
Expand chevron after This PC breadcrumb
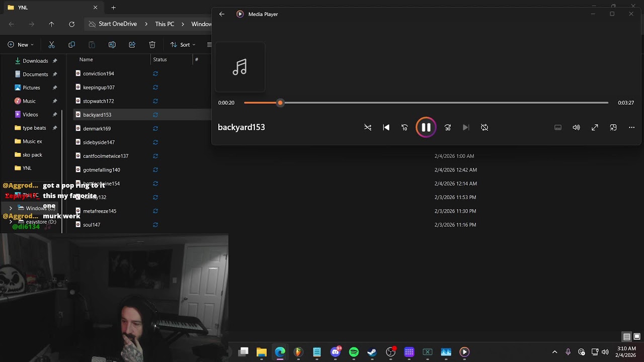click(x=183, y=24)
